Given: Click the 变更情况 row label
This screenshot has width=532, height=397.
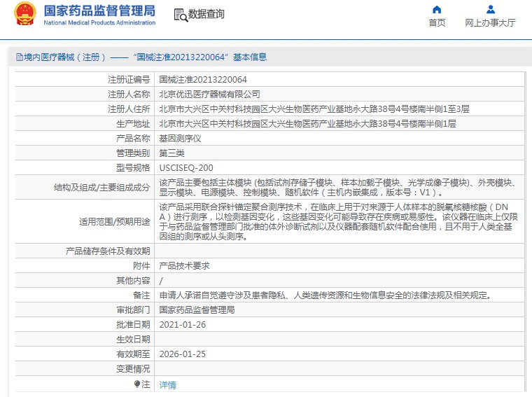Looking at the screenshot, I should [133, 369].
